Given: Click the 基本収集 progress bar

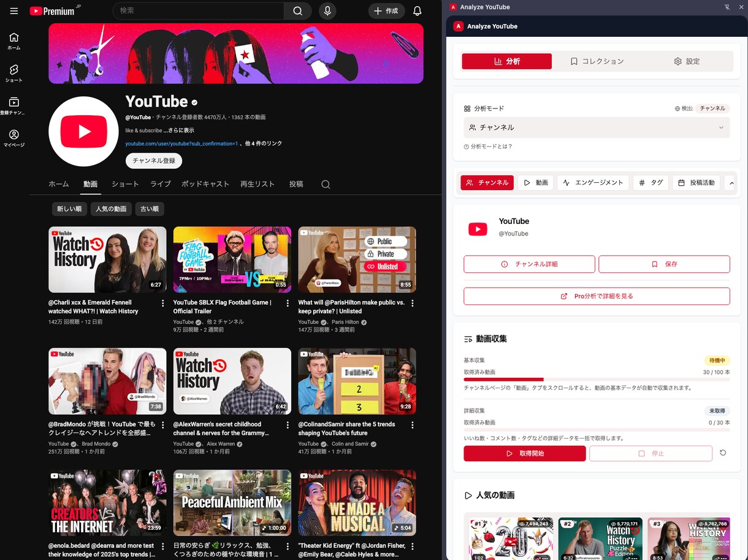Looking at the screenshot, I should (x=597, y=380).
